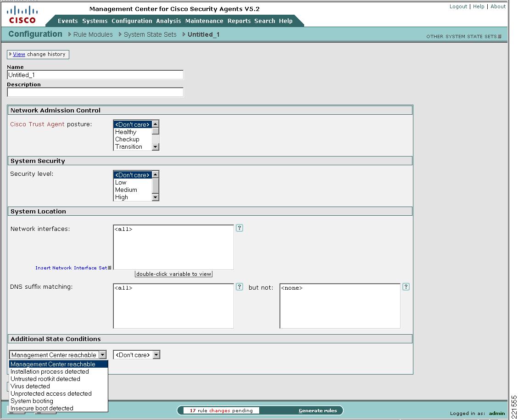Go to Rule Modules breadcrumb
The height and width of the screenshot is (420, 518).
click(x=93, y=34)
